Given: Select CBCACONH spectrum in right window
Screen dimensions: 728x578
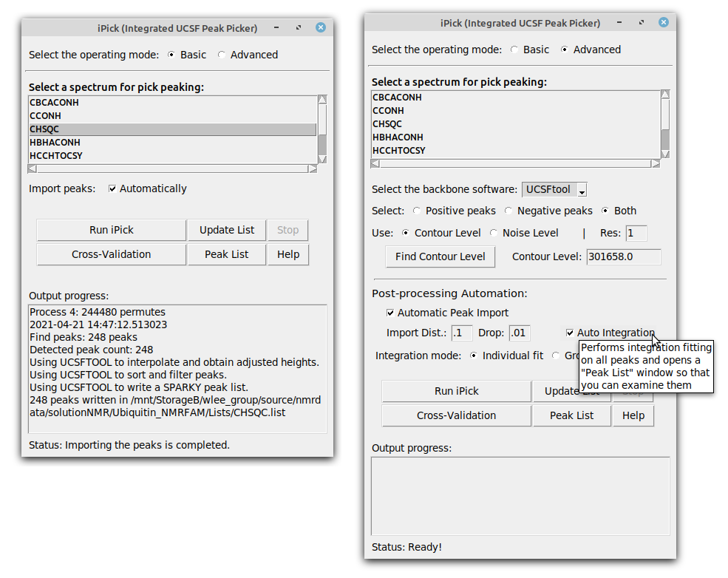Looking at the screenshot, I should [x=515, y=98].
